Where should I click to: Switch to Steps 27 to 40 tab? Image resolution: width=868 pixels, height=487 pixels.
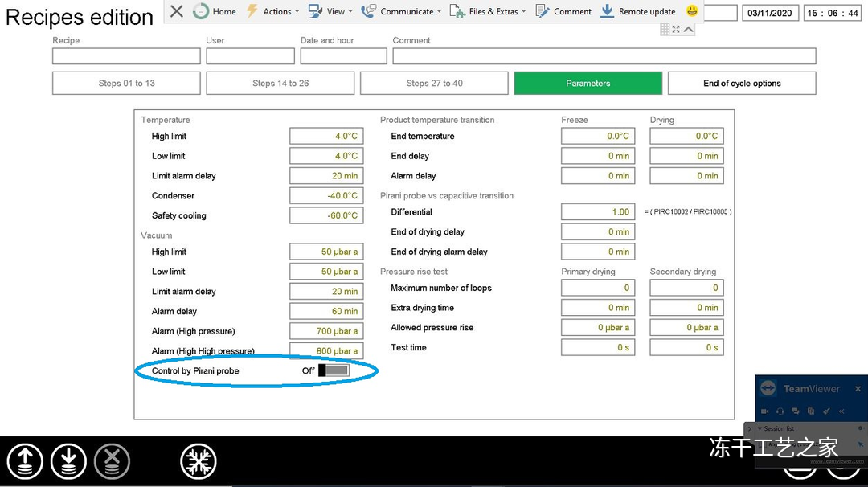click(434, 83)
